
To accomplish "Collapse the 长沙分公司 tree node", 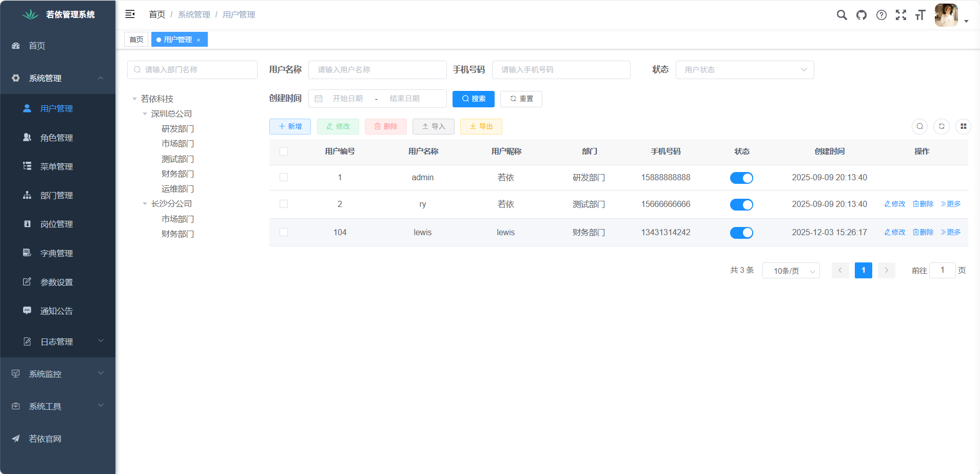I will (x=144, y=203).
